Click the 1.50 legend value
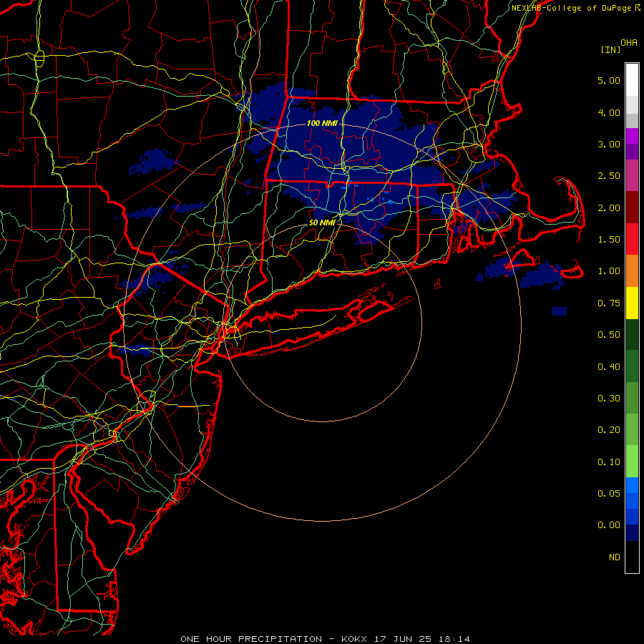The width and height of the screenshot is (644, 644). pyautogui.click(x=609, y=240)
